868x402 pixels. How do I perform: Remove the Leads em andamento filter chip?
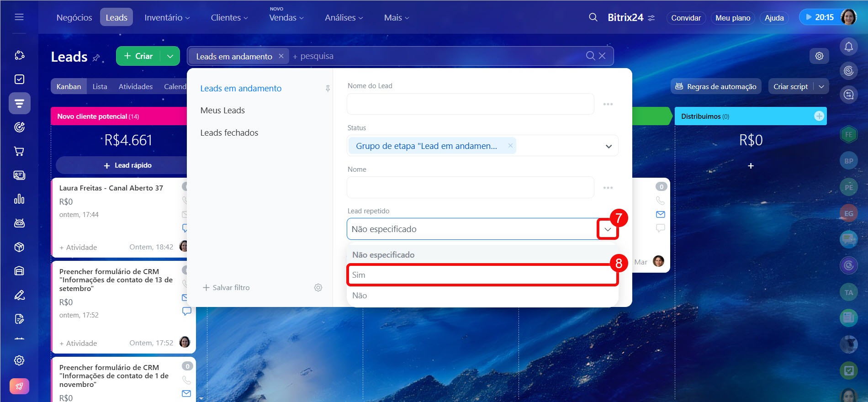coord(281,56)
